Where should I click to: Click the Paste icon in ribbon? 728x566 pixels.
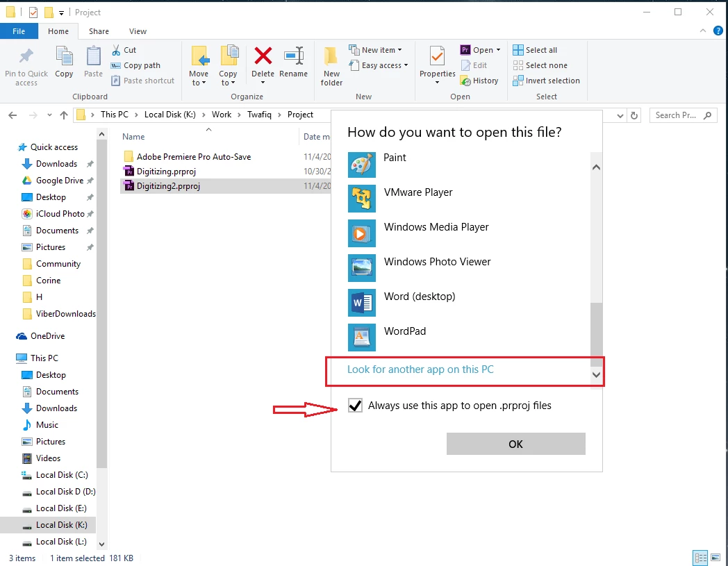[x=93, y=56]
